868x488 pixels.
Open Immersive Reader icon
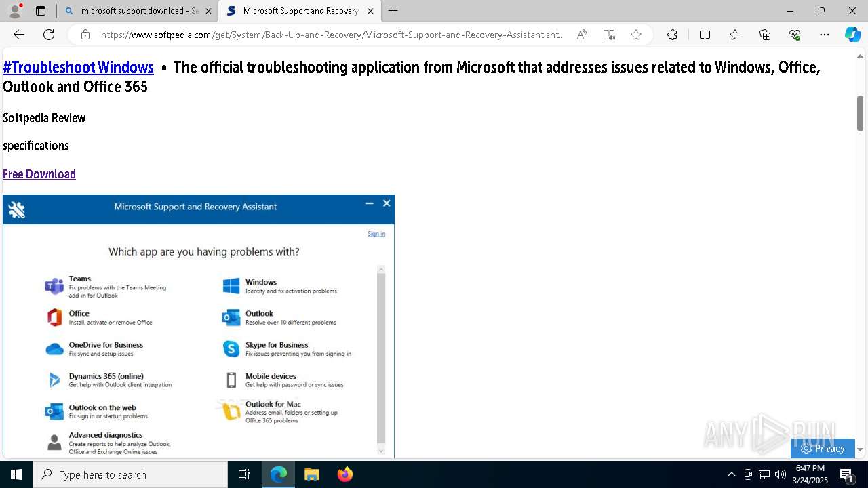coord(609,35)
